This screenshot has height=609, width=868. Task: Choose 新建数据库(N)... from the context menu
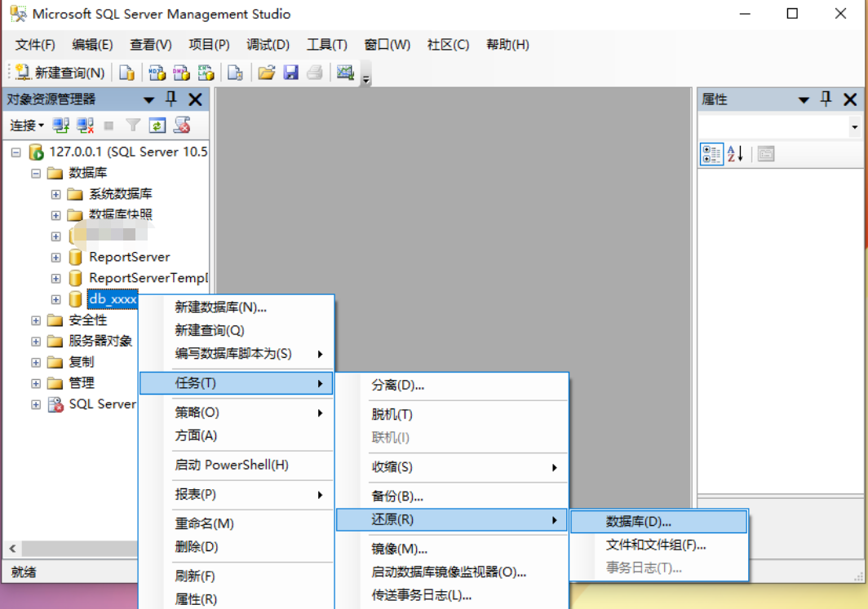(x=237, y=307)
